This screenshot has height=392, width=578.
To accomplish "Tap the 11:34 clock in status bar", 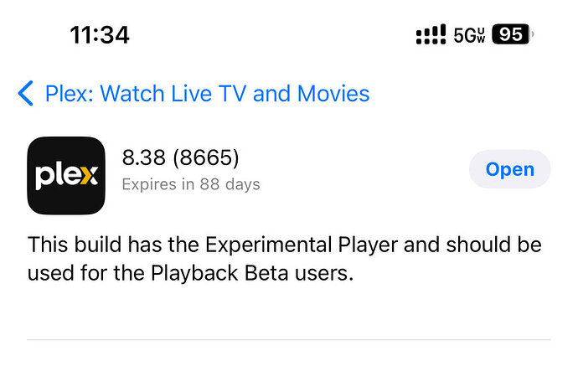I will [99, 35].
